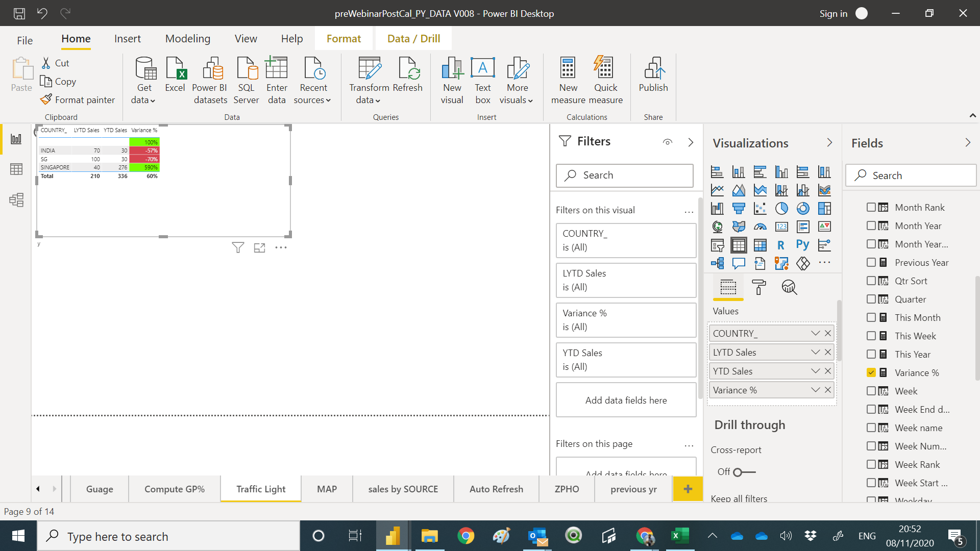This screenshot has width=980, height=551.
Task: Remove YTD Sales from Values with X
Action: (828, 371)
